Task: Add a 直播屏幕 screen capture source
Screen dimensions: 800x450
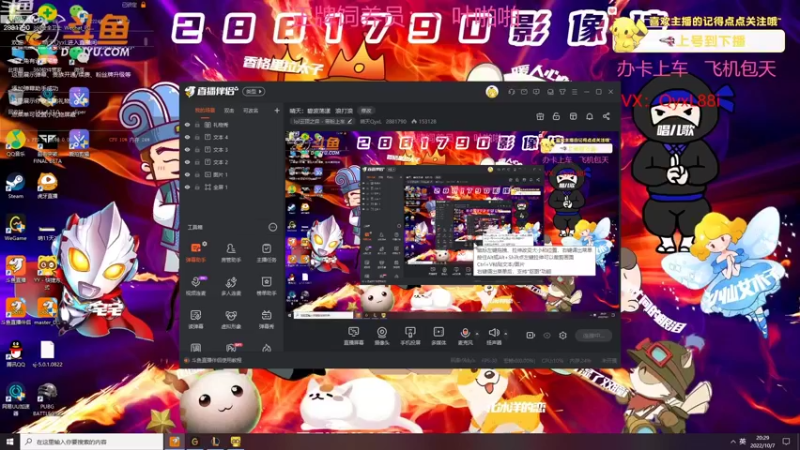Action: (x=353, y=336)
